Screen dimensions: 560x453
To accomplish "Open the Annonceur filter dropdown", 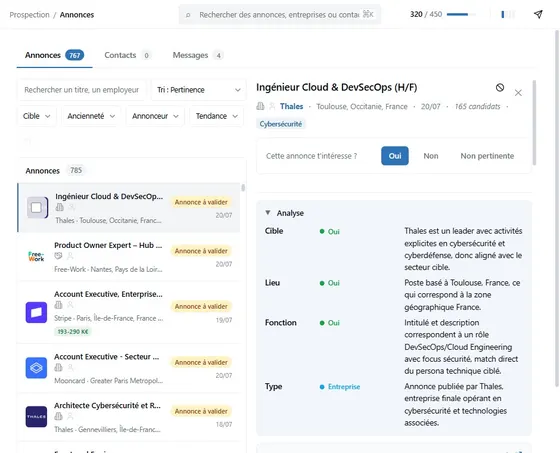I will [x=155, y=116].
